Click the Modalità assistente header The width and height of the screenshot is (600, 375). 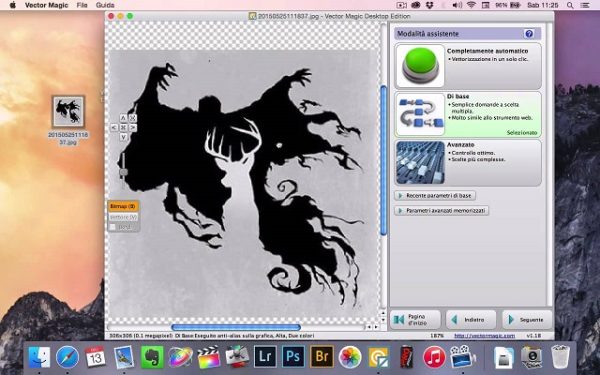tap(468, 34)
